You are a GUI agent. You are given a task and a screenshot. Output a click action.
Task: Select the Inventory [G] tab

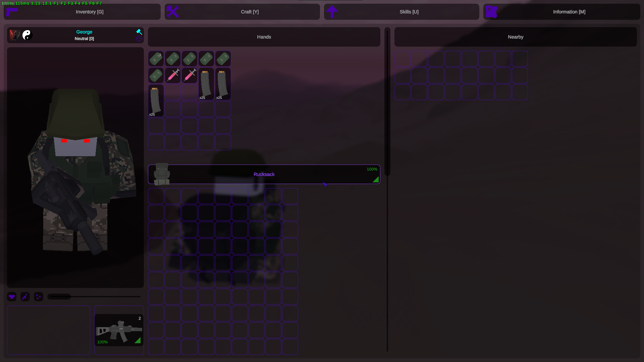point(82,12)
